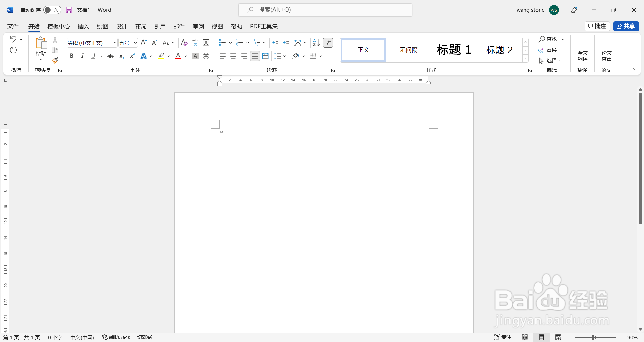Toggle Bold formatting
644x342 pixels.
coord(71,56)
